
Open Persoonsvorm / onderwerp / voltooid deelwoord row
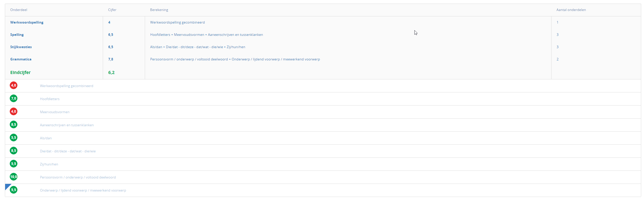coord(78,177)
